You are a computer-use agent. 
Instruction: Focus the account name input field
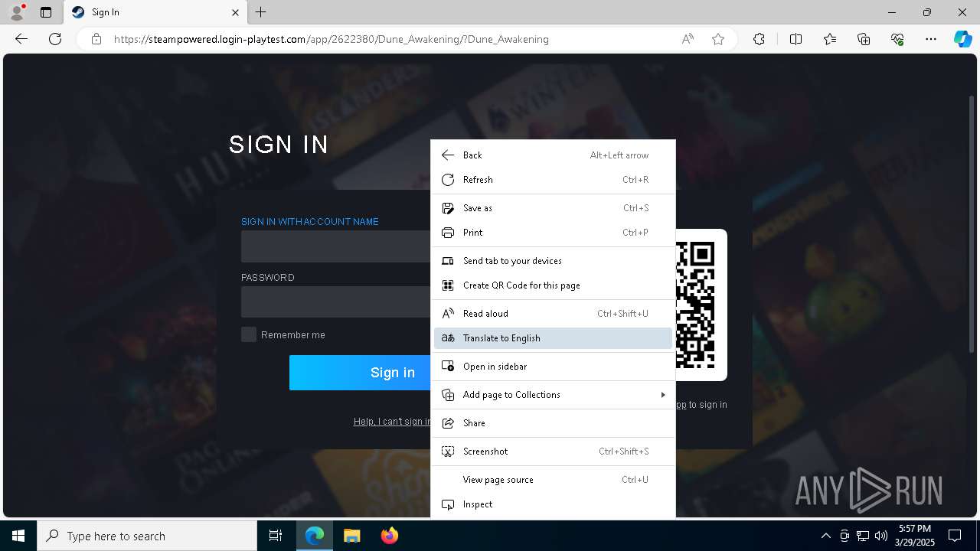pos(336,246)
